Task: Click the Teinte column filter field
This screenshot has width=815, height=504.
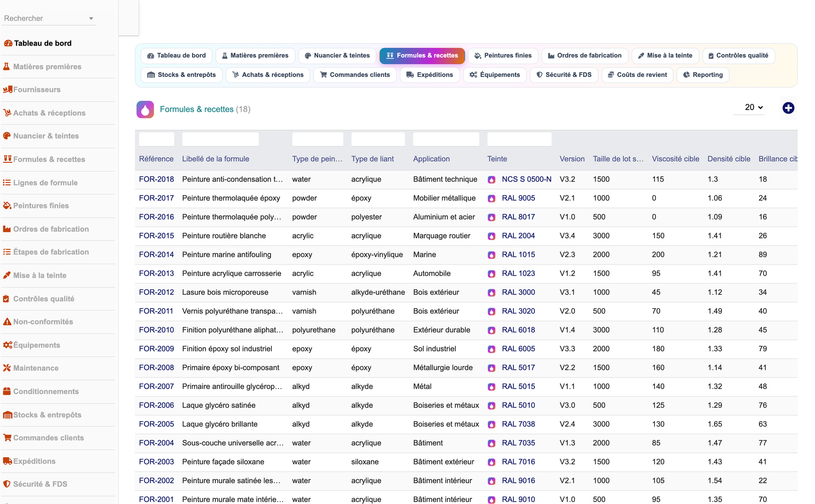Action: tap(519, 139)
